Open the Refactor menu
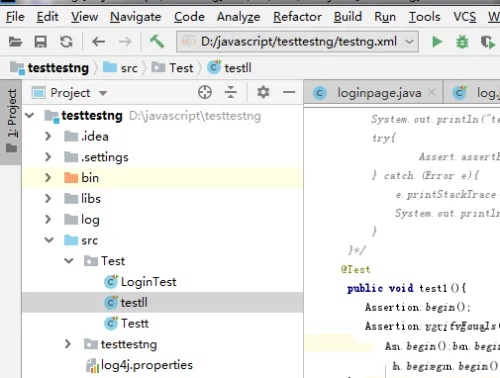 (x=297, y=17)
